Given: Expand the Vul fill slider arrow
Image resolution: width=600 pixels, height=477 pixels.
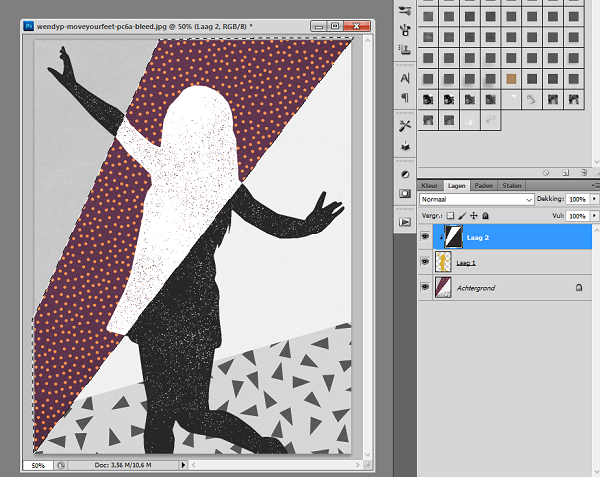Looking at the screenshot, I should (594, 215).
